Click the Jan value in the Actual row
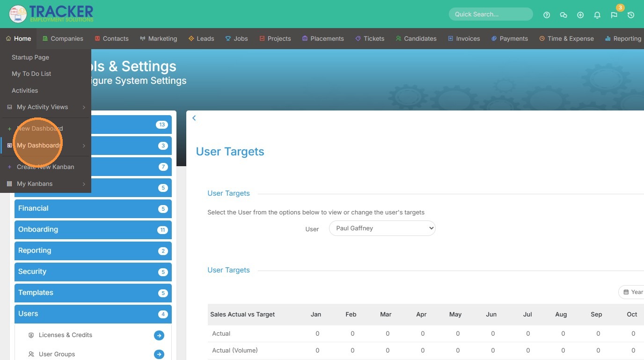644x360 pixels. coord(317,334)
